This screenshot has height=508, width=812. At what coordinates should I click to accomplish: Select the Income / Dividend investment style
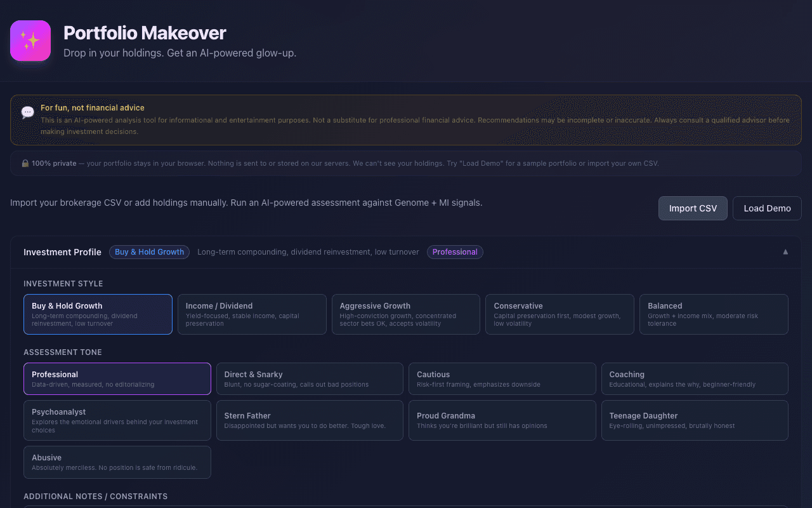tap(252, 314)
